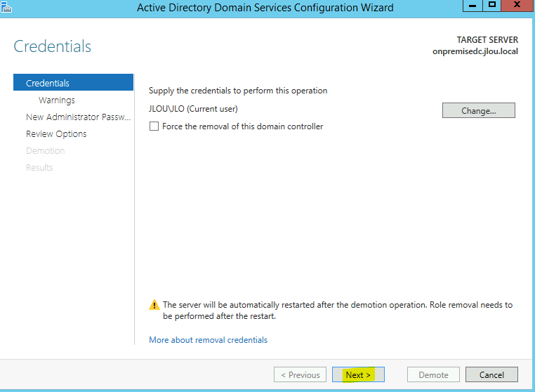This screenshot has width=535, height=392.
Task: Select Warnings step in sidebar
Action: tap(57, 100)
